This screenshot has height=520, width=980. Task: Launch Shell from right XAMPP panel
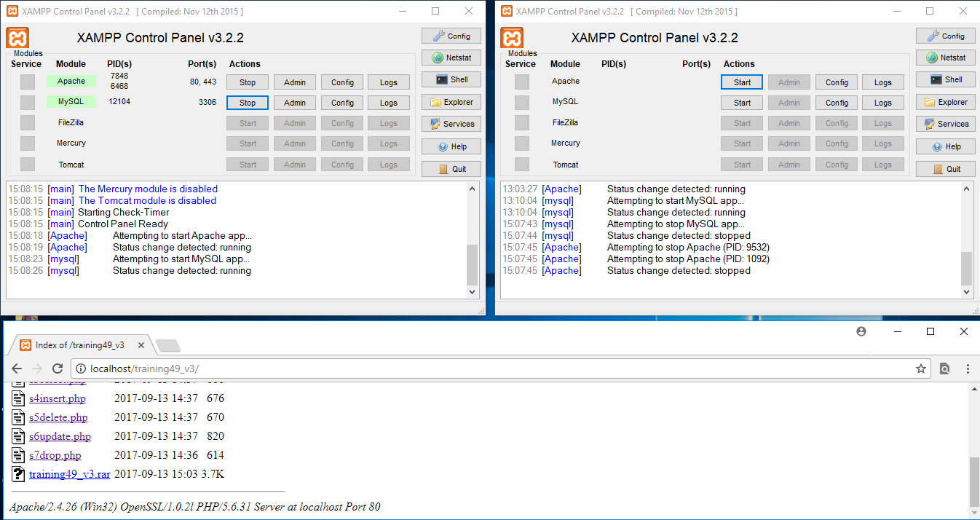pos(945,80)
